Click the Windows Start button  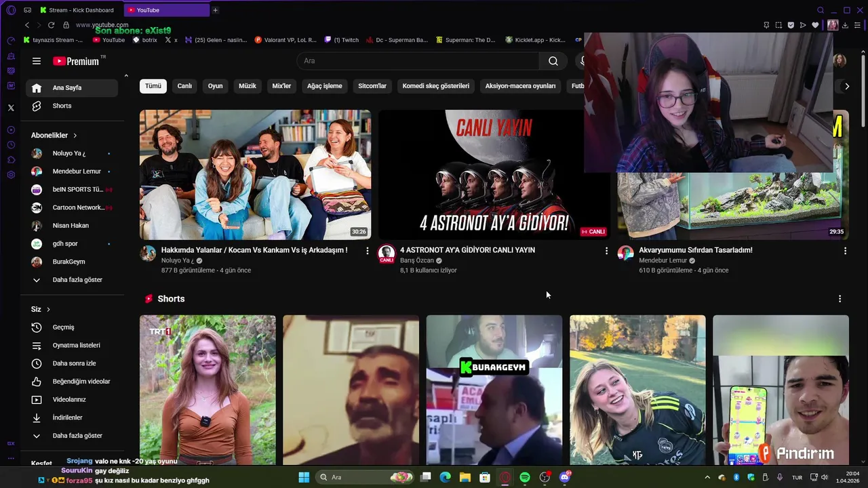[304, 477]
